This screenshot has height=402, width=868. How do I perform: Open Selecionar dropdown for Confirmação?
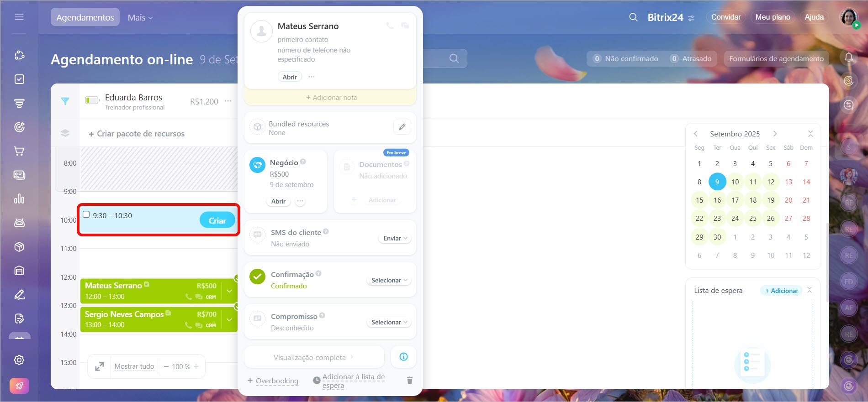pos(389,280)
